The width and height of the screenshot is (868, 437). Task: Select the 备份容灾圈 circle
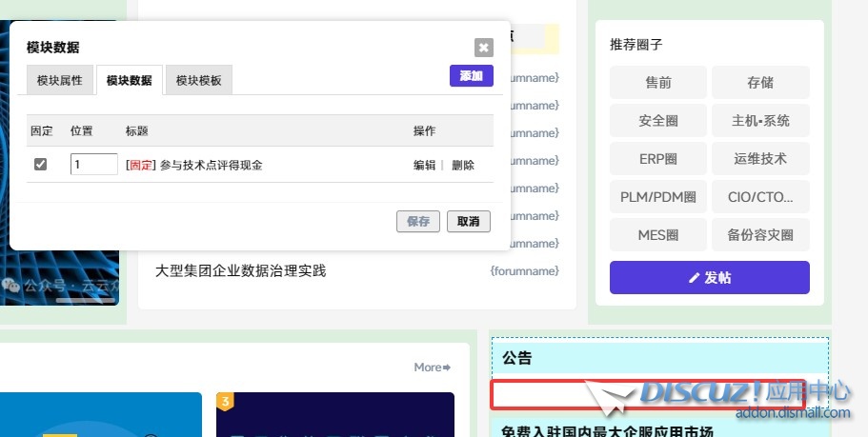tap(760, 235)
